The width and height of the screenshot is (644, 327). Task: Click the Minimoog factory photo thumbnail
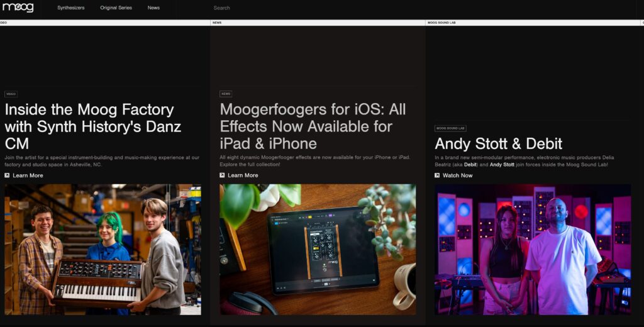click(103, 250)
